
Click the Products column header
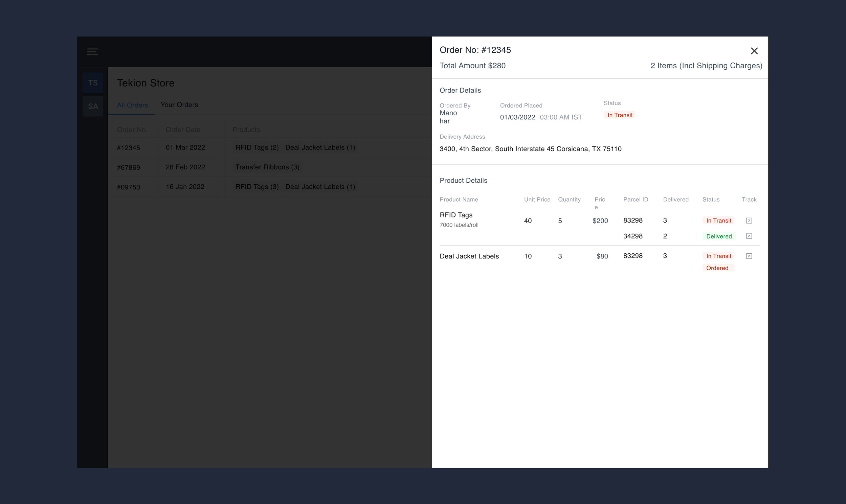246,130
